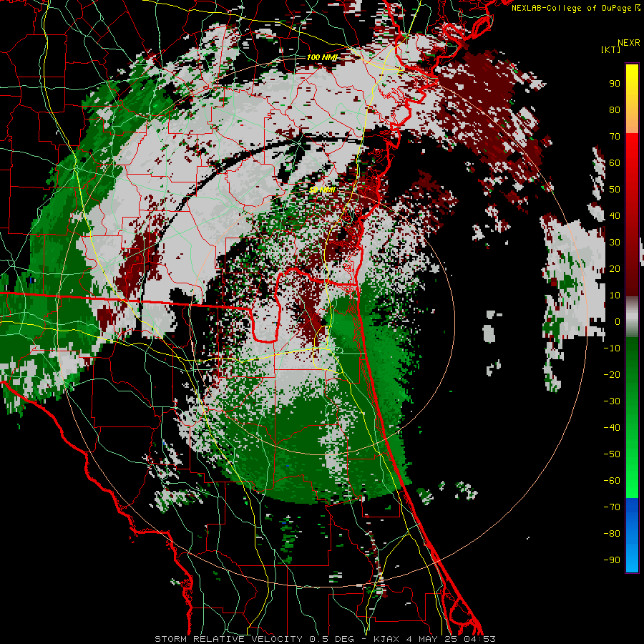Click the 40 value on the velocity scale
644x644 pixels.
615,215
